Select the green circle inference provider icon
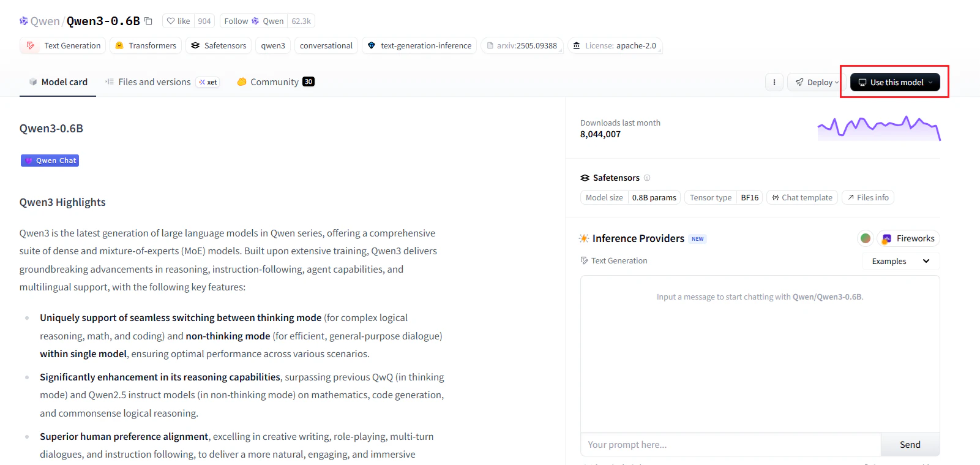The width and height of the screenshot is (980, 465). click(x=866, y=238)
